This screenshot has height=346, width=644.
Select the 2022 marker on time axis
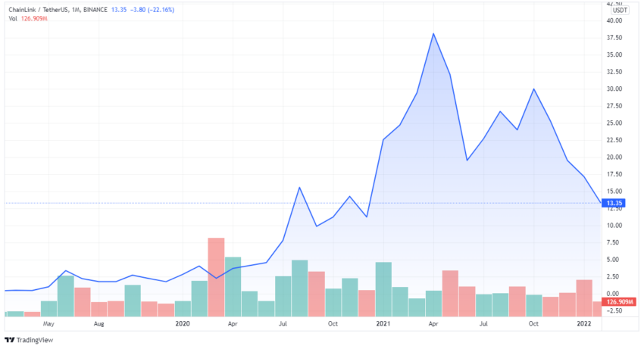click(x=583, y=324)
